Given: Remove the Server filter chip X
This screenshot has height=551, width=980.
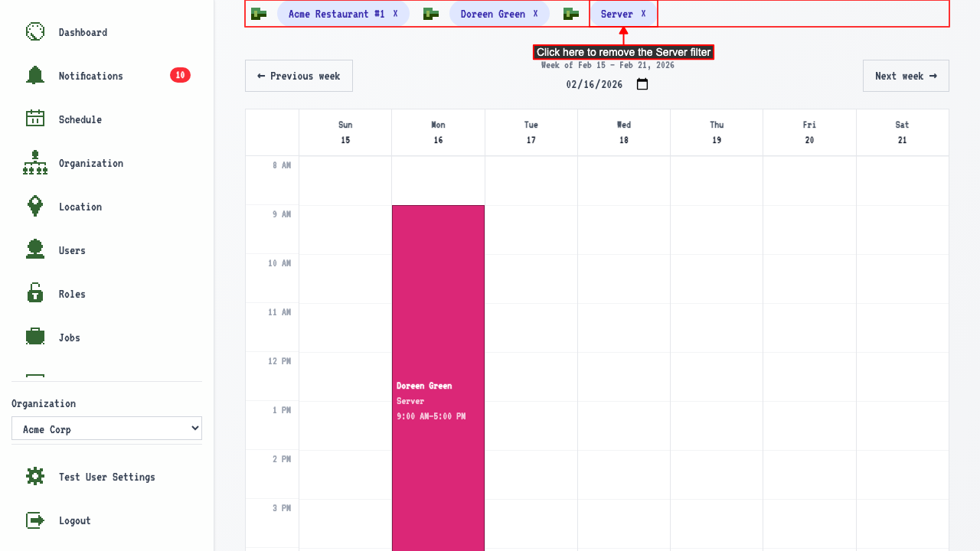Looking at the screenshot, I should pyautogui.click(x=643, y=14).
